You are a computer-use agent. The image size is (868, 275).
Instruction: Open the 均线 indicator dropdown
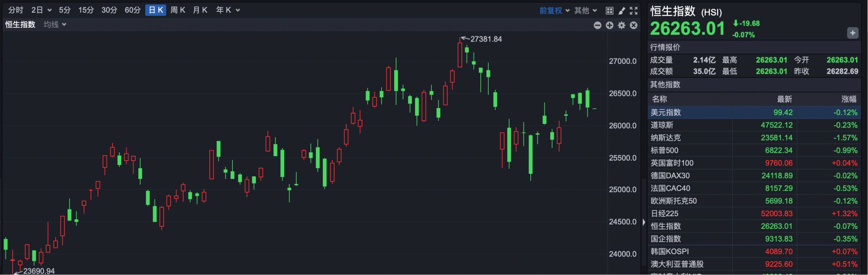point(55,24)
